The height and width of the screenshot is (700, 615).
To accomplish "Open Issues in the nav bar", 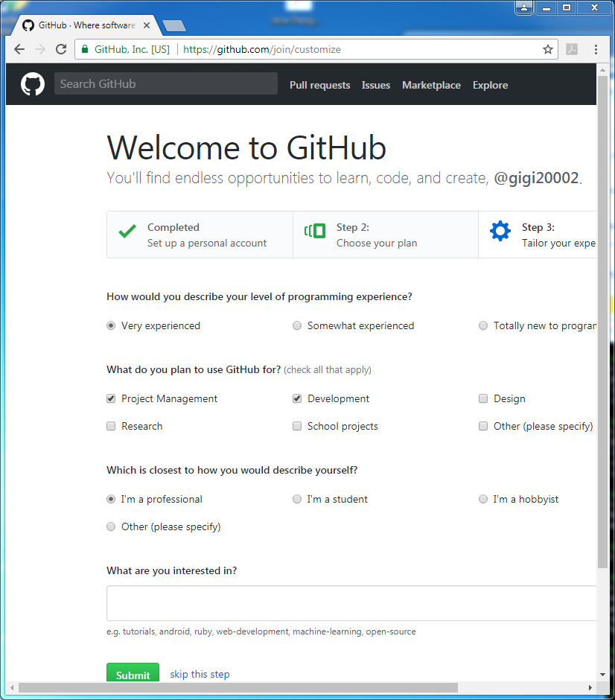I will (376, 85).
